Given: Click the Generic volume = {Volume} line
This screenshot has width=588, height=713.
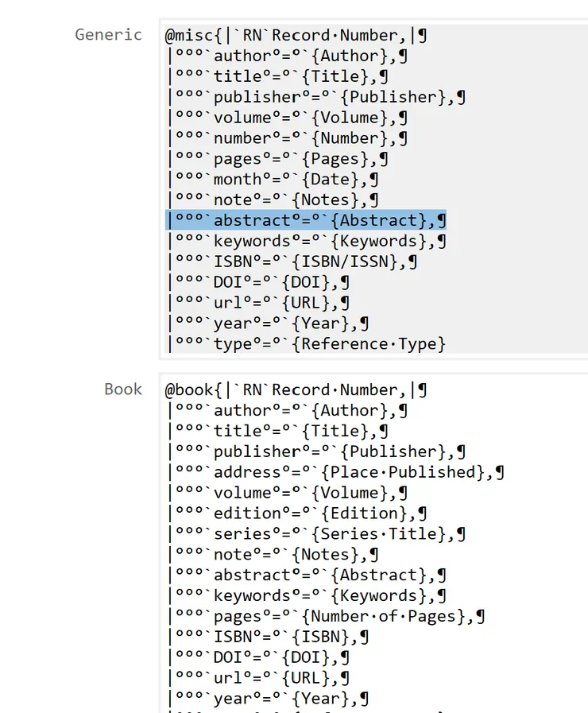Looking at the screenshot, I should tap(288, 118).
